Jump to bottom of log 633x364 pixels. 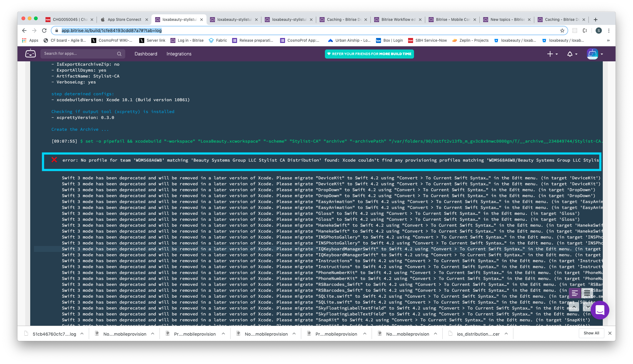[587, 307]
